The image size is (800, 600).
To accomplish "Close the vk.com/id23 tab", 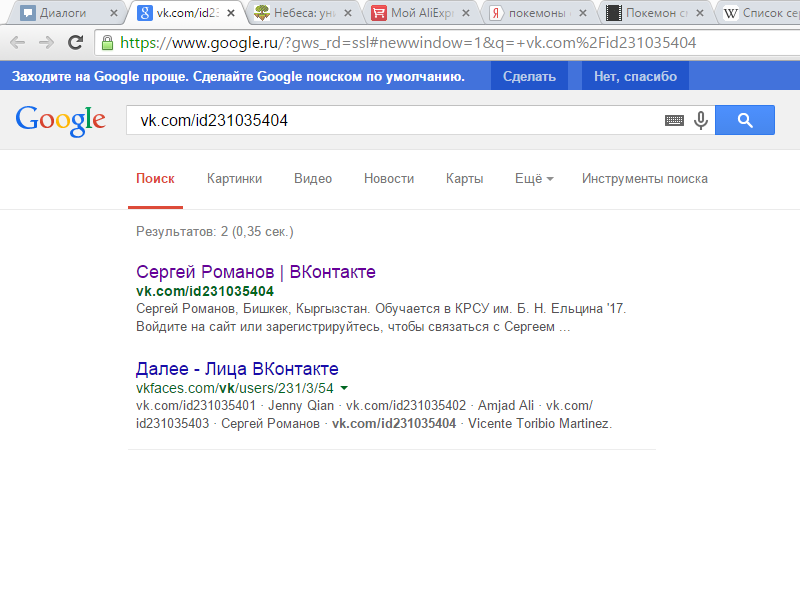I will [x=231, y=13].
